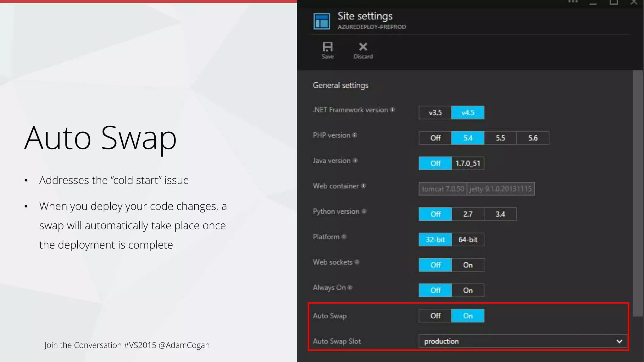644x362 pixels.
Task: Select PHP version 5.6
Action: (533, 138)
